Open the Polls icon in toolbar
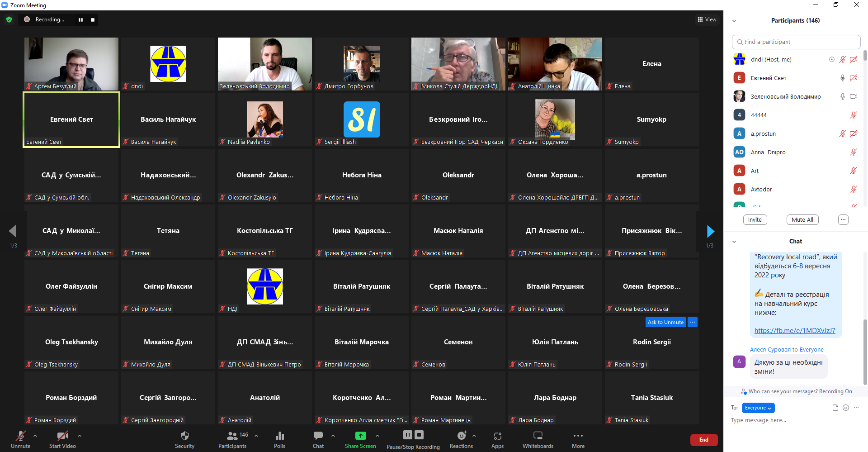The height and width of the screenshot is (452, 868). click(x=279, y=436)
